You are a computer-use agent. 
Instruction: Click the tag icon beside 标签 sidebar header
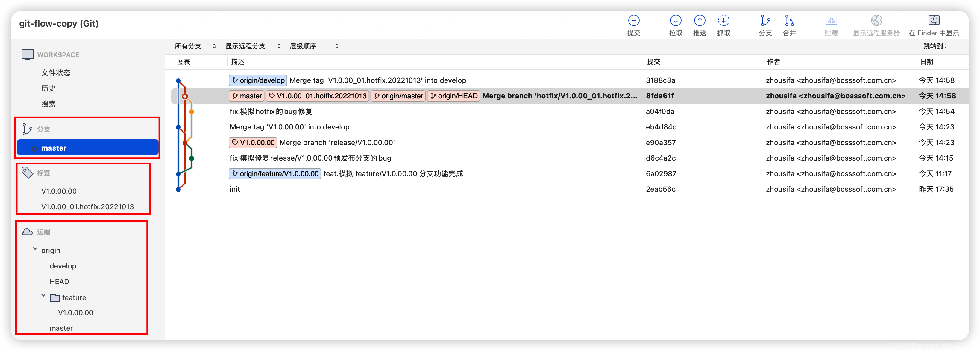[27, 173]
